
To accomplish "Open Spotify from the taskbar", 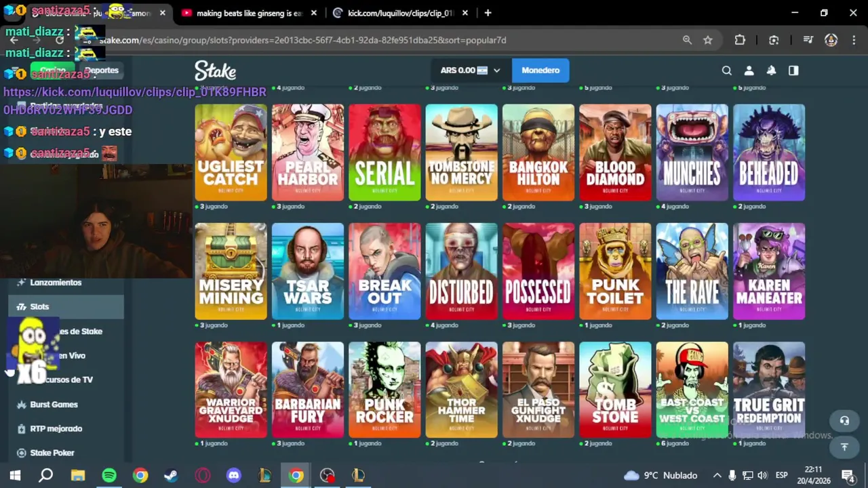I will (108, 476).
